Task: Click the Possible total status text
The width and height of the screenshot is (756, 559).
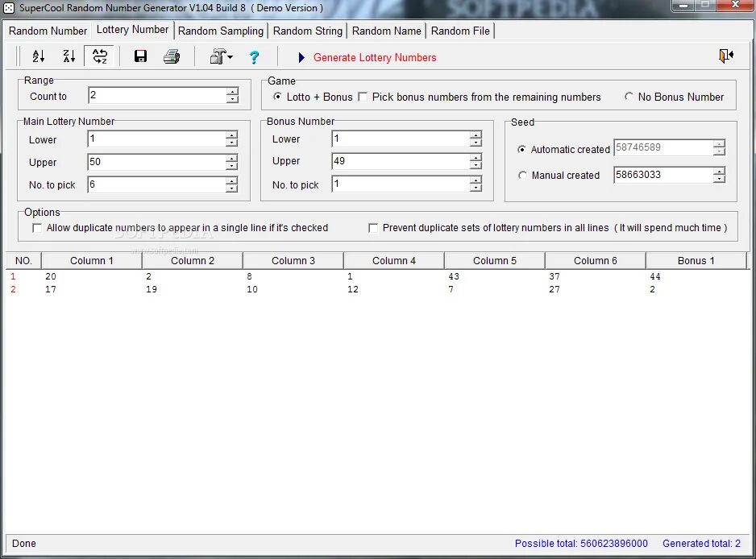Action: click(x=581, y=544)
